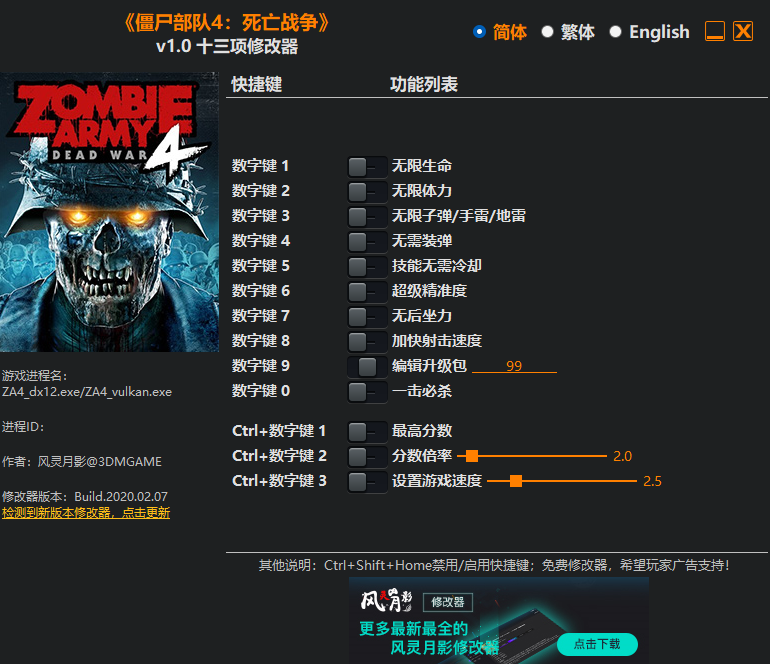Viewport: 770px width, 664px height.
Task: Click 检测到新版本修改器，点击更新 link
Action: [86, 513]
